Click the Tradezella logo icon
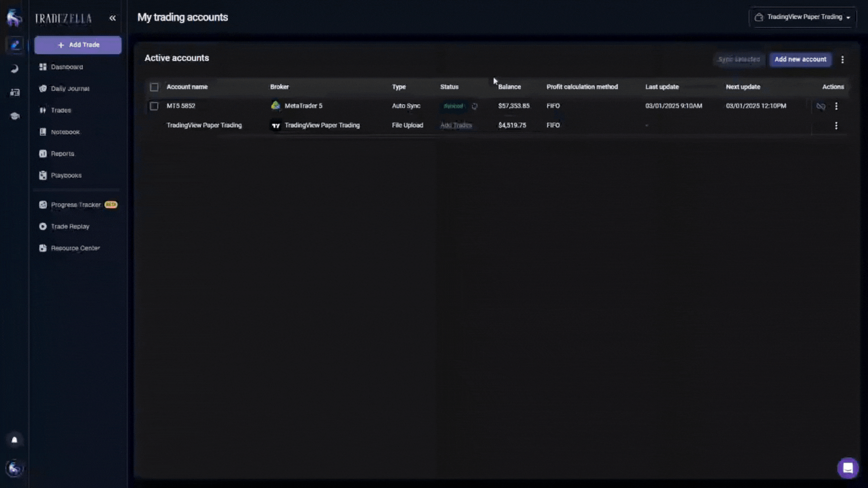868x488 pixels. 14,18
